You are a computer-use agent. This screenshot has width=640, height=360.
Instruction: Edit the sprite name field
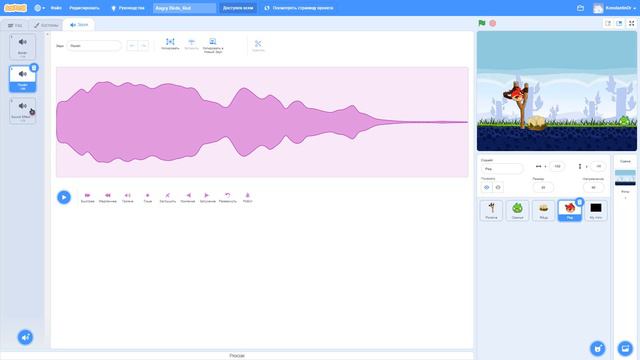click(x=502, y=169)
